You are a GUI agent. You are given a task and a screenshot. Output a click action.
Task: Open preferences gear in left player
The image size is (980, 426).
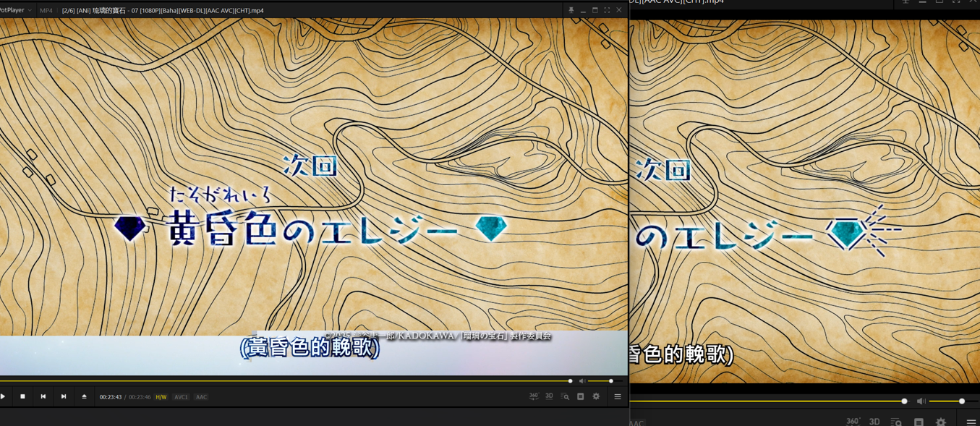coord(596,396)
